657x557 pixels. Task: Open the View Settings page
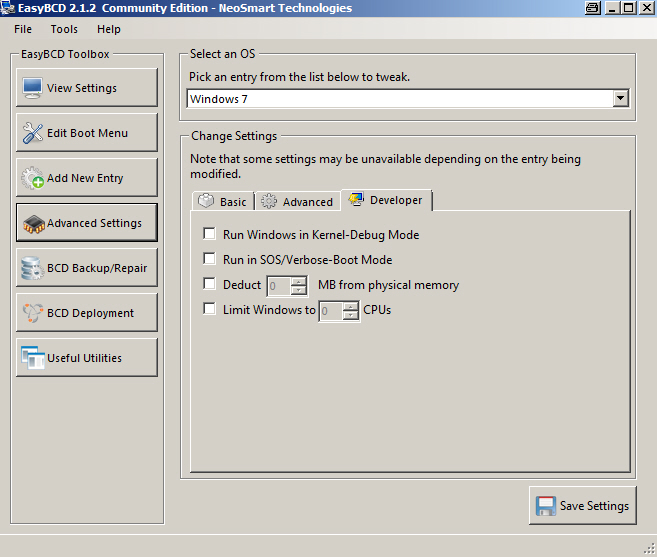(x=87, y=88)
